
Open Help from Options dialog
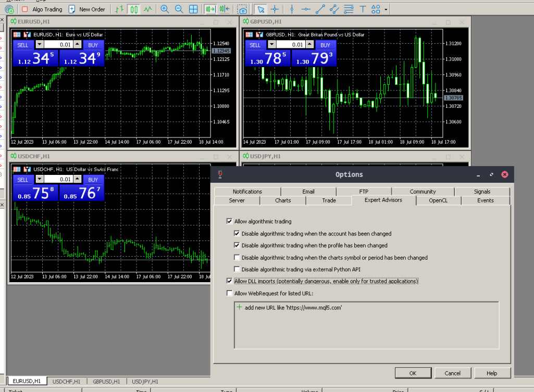[x=492, y=373]
